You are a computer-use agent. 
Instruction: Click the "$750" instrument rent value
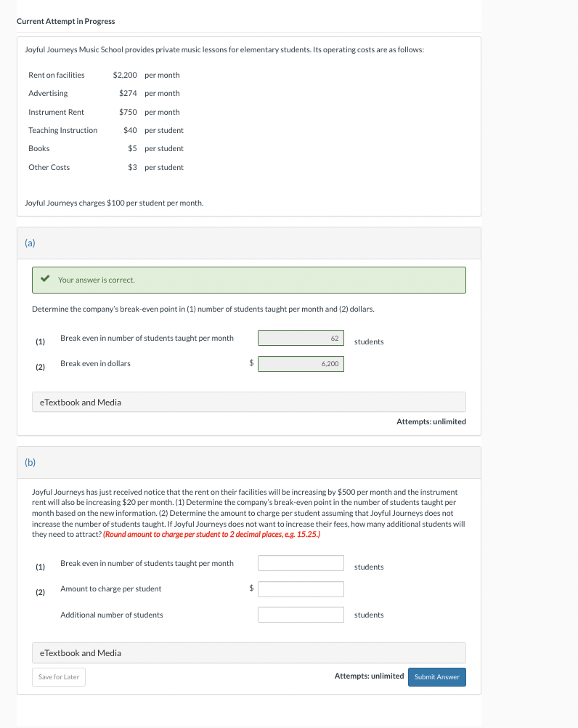click(128, 113)
